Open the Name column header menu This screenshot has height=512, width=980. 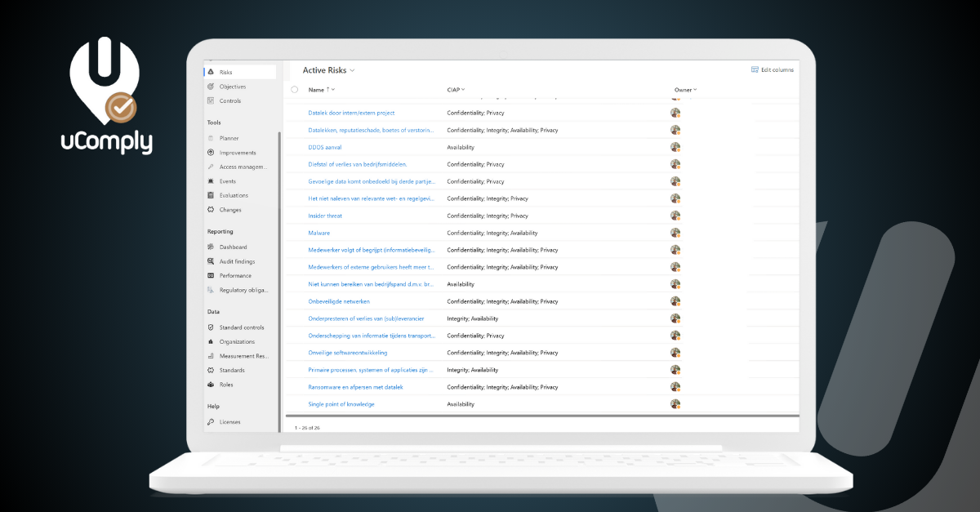[x=322, y=90]
